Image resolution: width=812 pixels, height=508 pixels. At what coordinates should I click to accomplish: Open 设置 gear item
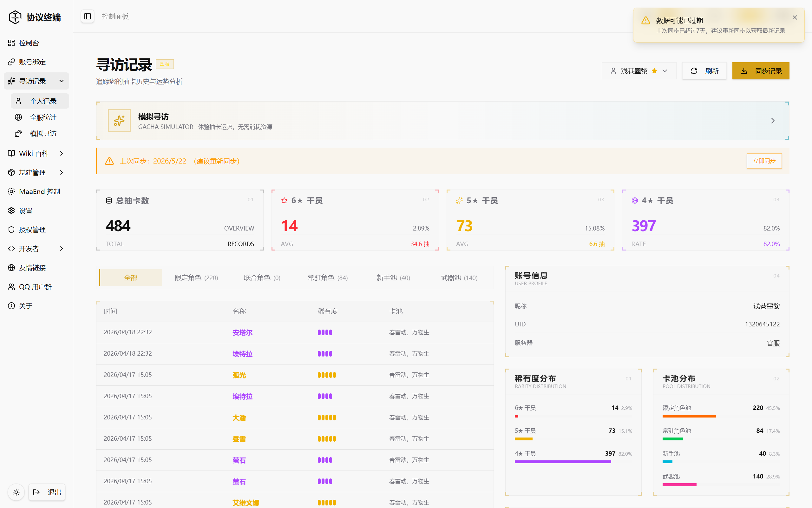pyautogui.click(x=36, y=211)
